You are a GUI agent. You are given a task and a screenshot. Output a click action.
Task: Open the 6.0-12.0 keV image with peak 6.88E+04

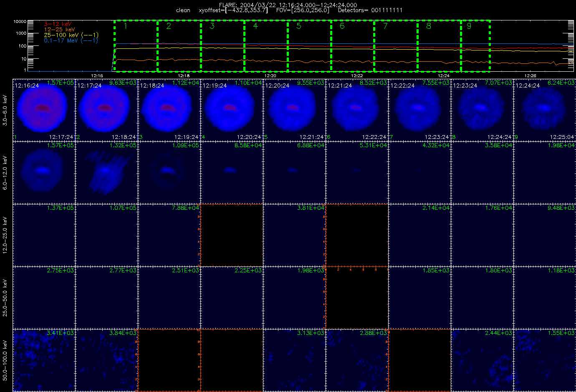point(294,172)
